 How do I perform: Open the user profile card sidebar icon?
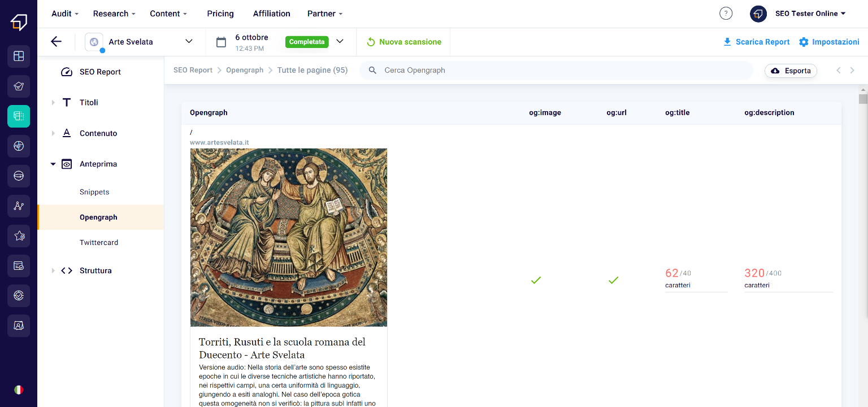click(19, 326)
